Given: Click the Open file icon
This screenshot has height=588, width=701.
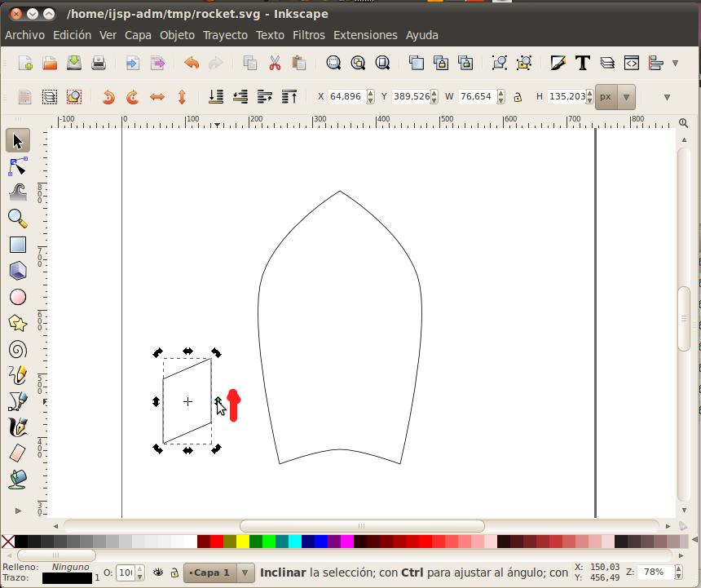Looking at the screenshot, I should [x=50, y=63].
